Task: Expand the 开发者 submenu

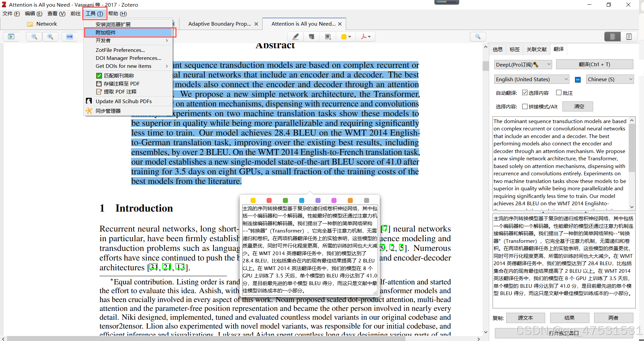Action: [x=128, y=41]
